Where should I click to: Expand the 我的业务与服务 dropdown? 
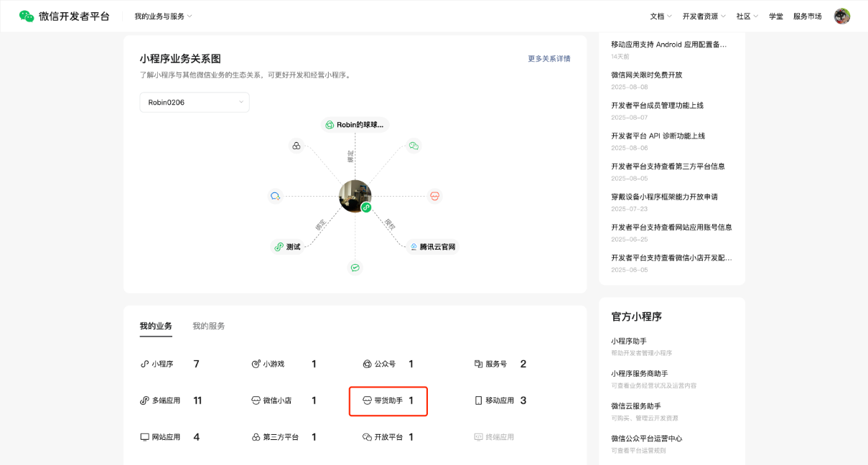[x=163, y=16]
